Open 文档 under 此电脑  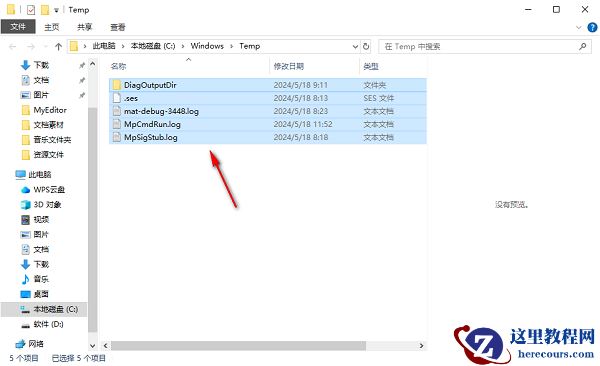pos(41,250)
